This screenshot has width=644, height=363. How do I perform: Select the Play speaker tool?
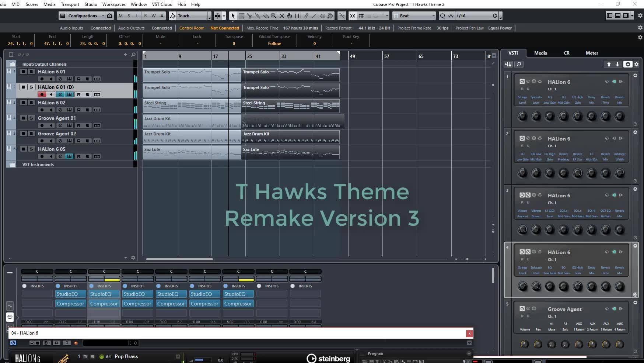pyautogui.click(x=322, y=16)
